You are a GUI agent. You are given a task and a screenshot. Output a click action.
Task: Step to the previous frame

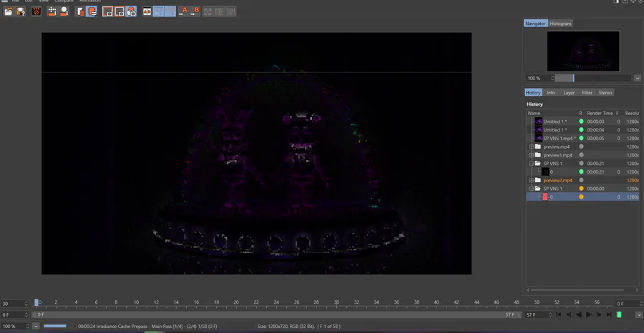click(x=569, y=314)
